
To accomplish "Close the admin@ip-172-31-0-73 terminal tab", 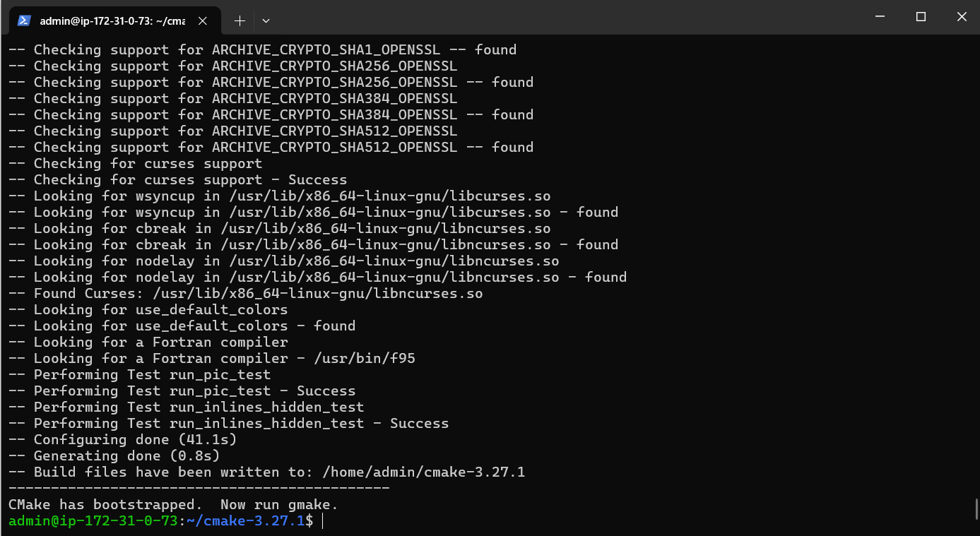I will coord(203,20).
